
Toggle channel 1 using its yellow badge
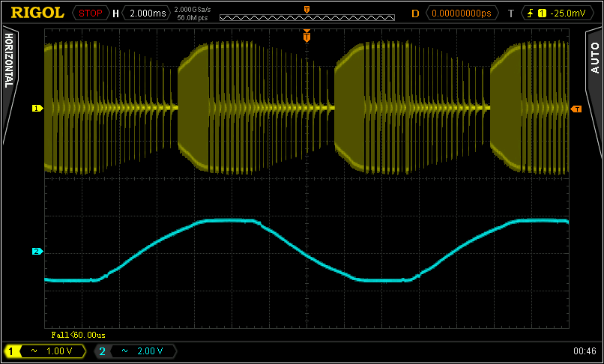click(12, 351)
